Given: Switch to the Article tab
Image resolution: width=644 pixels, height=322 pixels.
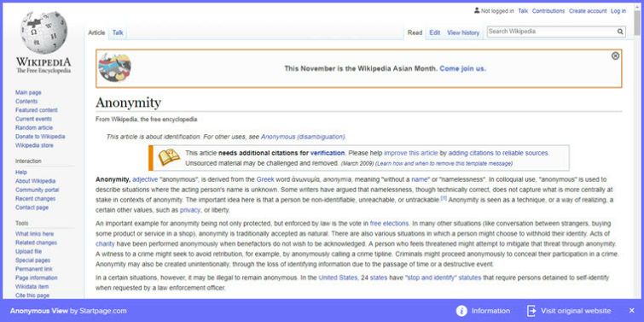Looking at the screenshot, I should 96,33.
